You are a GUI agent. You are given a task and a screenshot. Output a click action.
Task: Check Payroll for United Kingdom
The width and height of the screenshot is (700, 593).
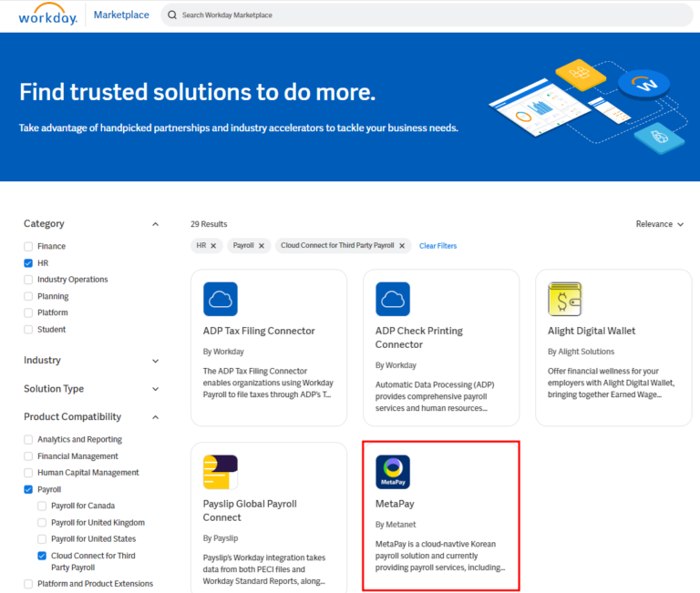pos(42,523)
